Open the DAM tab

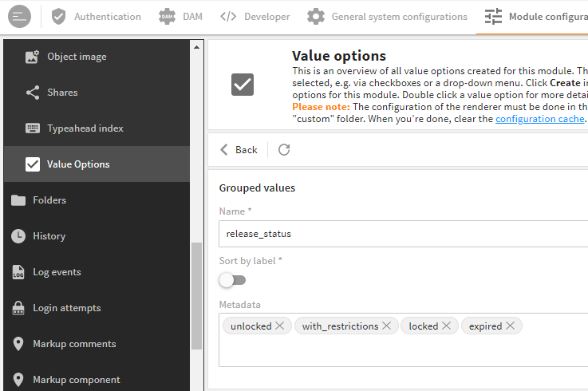coord(180,17)
